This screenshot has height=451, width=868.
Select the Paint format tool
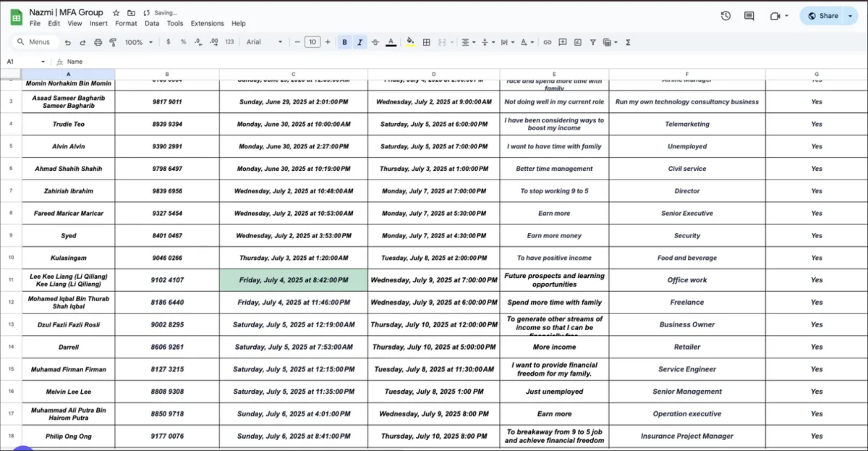click(112, 42)
